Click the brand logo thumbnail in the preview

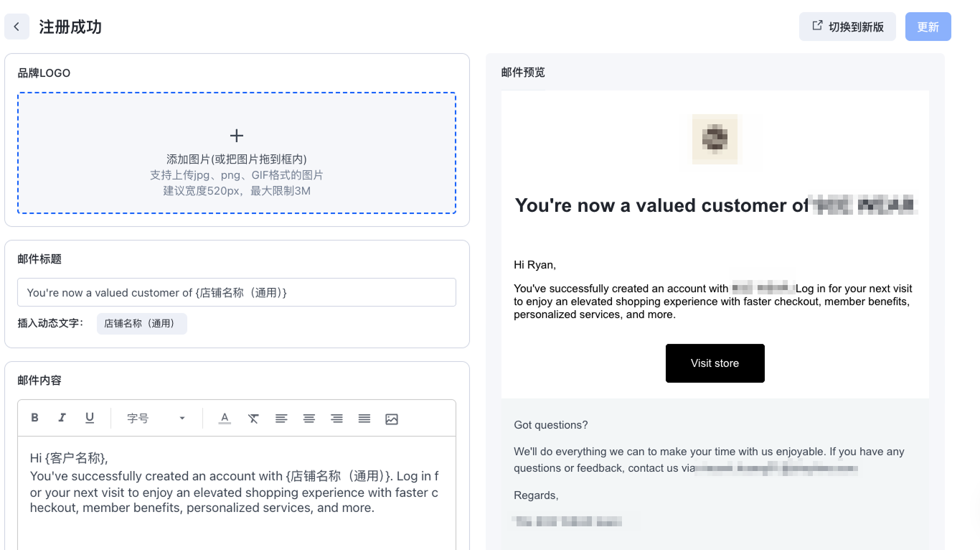pos(715,139)
